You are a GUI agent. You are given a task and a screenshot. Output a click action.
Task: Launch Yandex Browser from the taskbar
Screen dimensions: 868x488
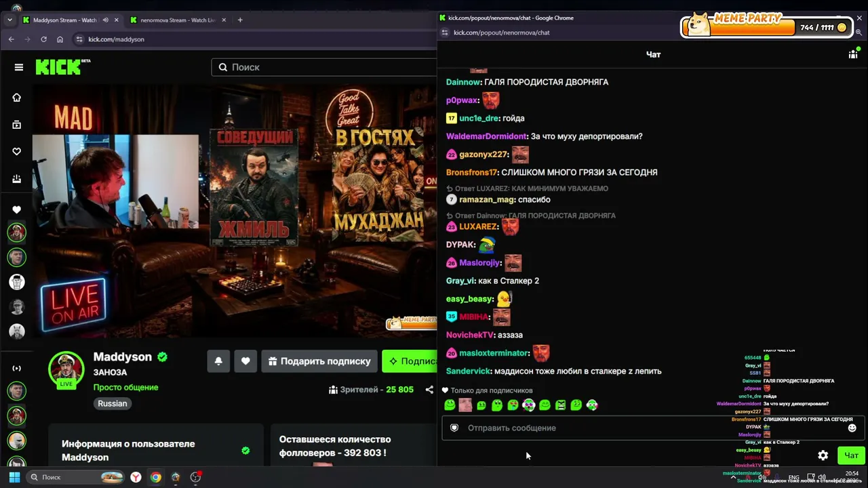136,477
